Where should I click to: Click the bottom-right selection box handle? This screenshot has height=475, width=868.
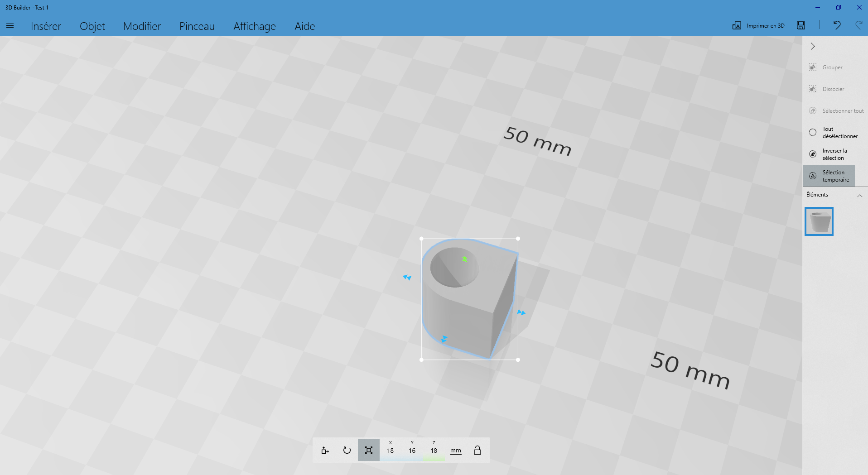pyautogui.click(x=518, y=360)
